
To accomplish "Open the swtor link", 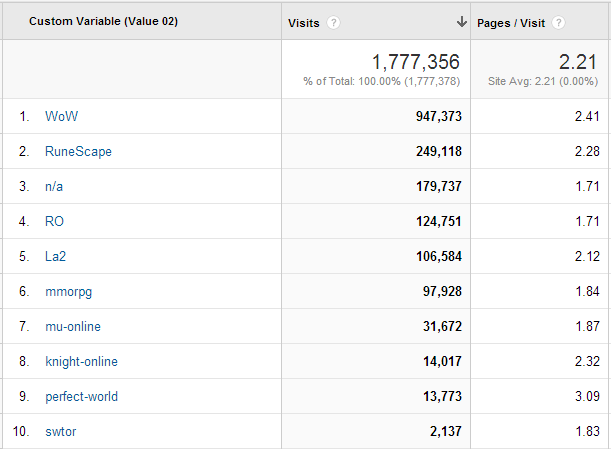I will [61, 432].
